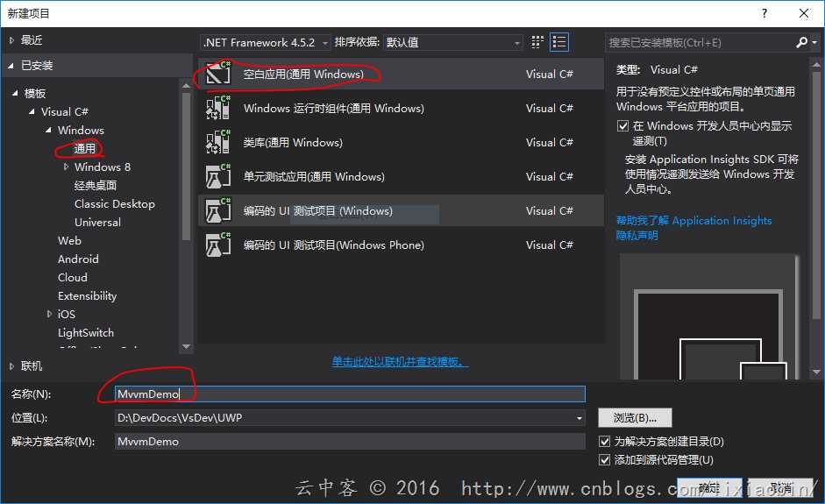This screenshot has height=504, width=825.
Task: Collapse the Visual C# tree node
Action: pos(32,111)
